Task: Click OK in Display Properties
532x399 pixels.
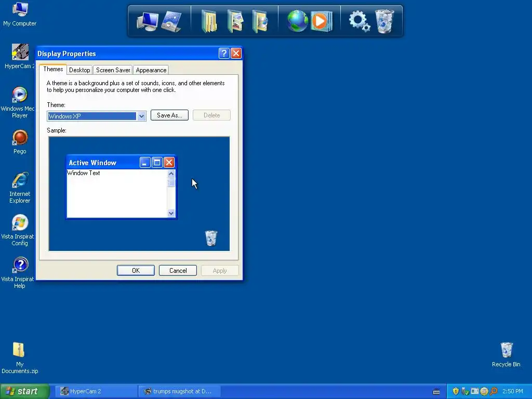Action: (x=136, y=270)
